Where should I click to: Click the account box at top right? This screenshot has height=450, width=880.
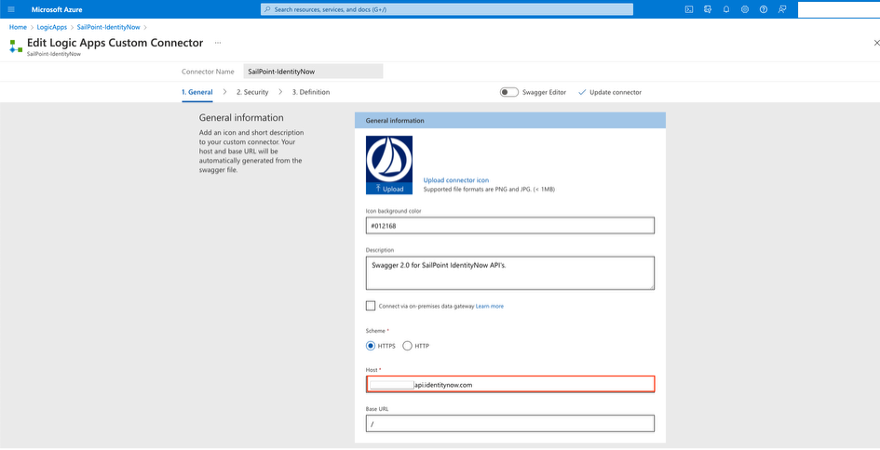[839, 10]
